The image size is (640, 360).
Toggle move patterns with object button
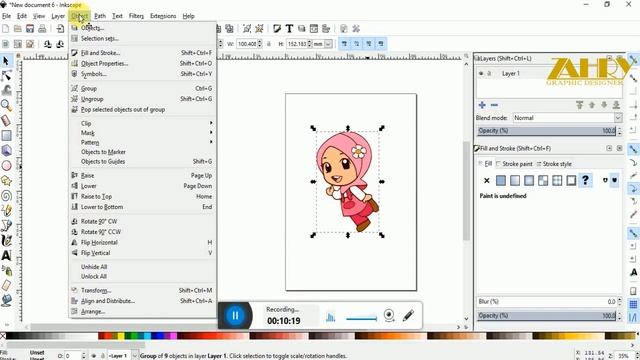[381, 44]
